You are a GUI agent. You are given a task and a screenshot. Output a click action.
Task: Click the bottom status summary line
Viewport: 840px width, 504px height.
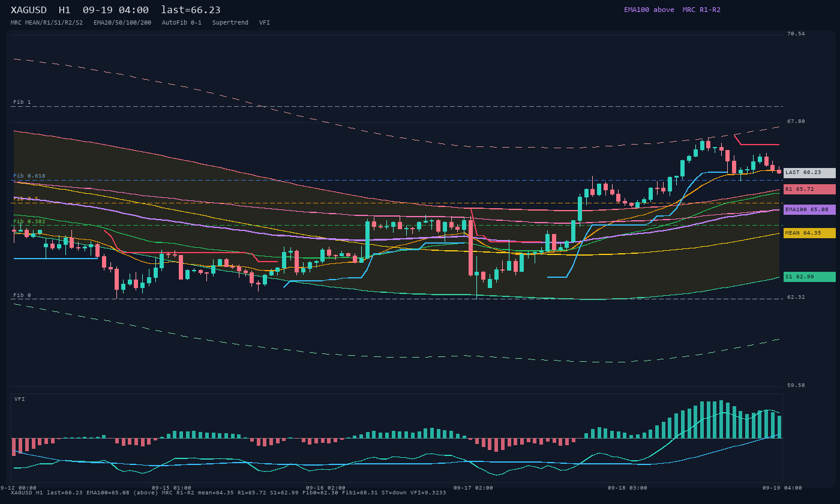(229, 493)
